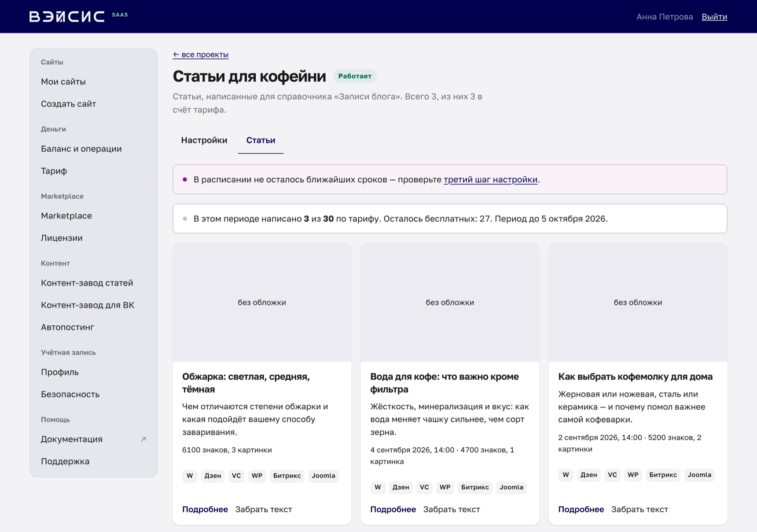
Task: Open Лицензии in the sidebar
Action: coord(93,238)
